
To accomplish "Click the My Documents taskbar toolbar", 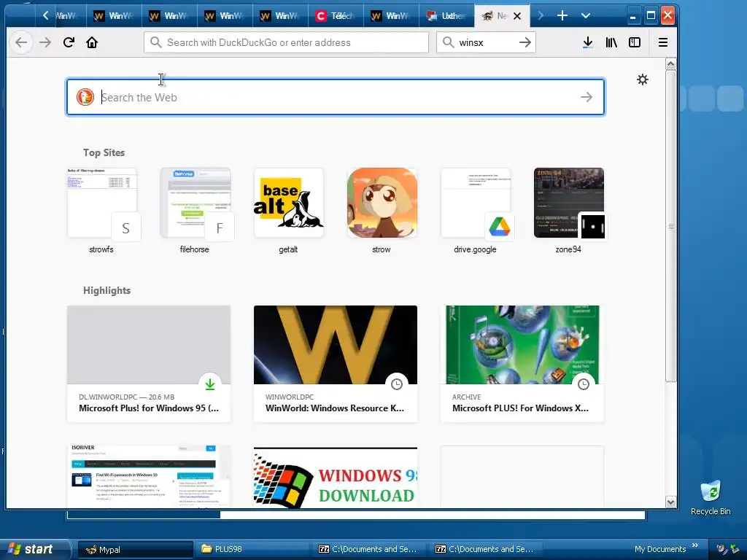I will pyautogui.click(x=659, y=550).
